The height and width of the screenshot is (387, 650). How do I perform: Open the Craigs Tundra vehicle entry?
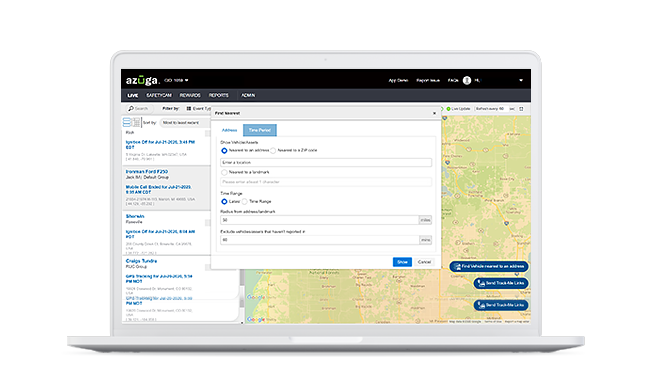tap(141, 261)
